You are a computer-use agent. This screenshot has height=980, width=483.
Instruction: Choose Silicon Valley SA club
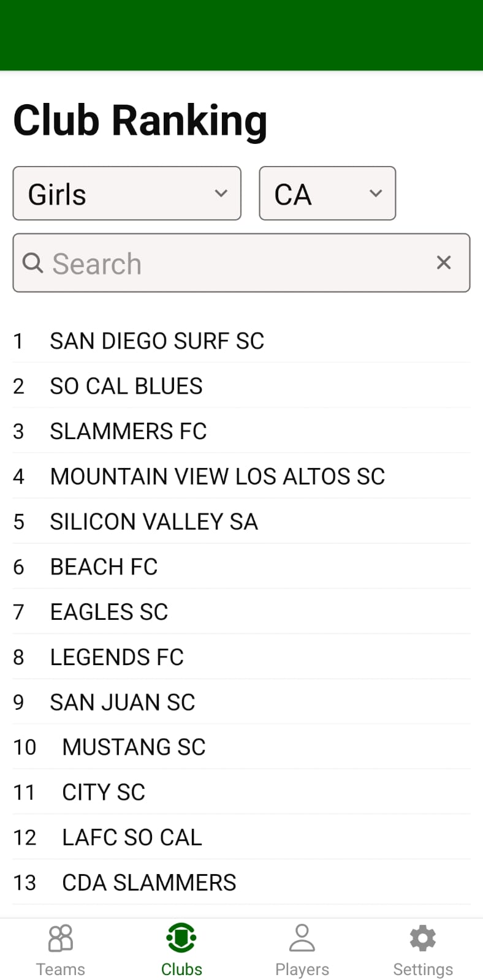click(154, 522)
